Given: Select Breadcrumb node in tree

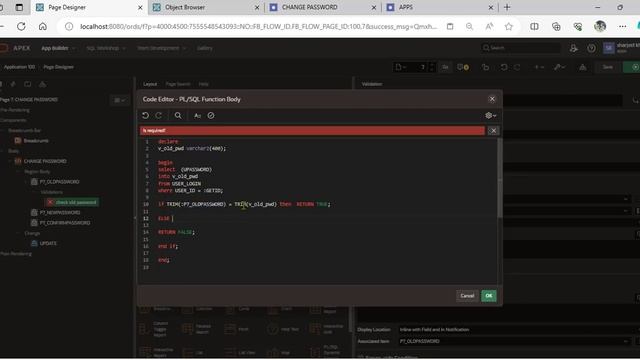Looking at the screenshot, I should click(36, 141).
